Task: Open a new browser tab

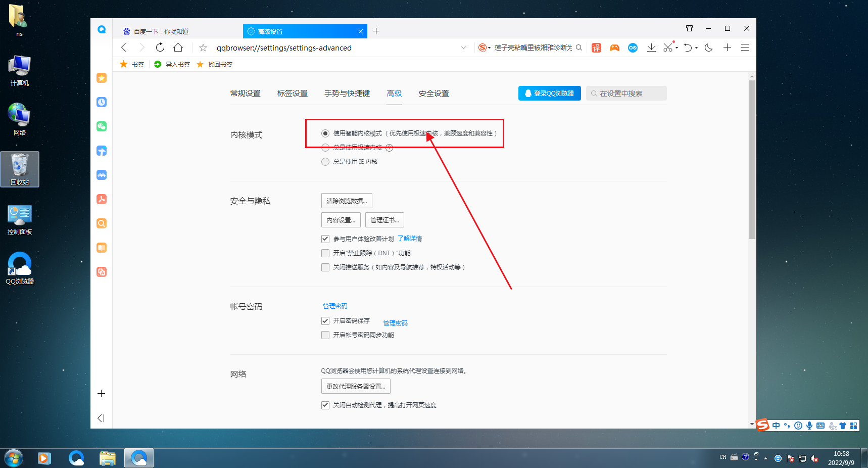Action: tap(376, 31)
